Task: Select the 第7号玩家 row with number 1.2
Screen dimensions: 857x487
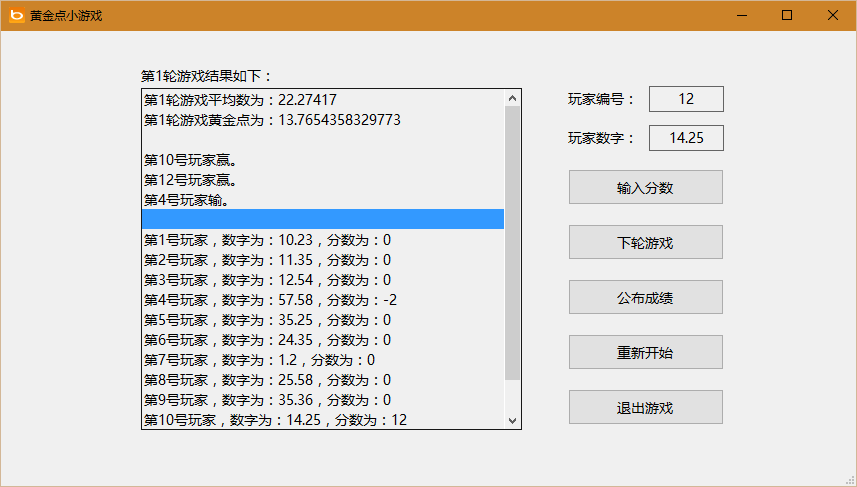Action: pos(322,360)
